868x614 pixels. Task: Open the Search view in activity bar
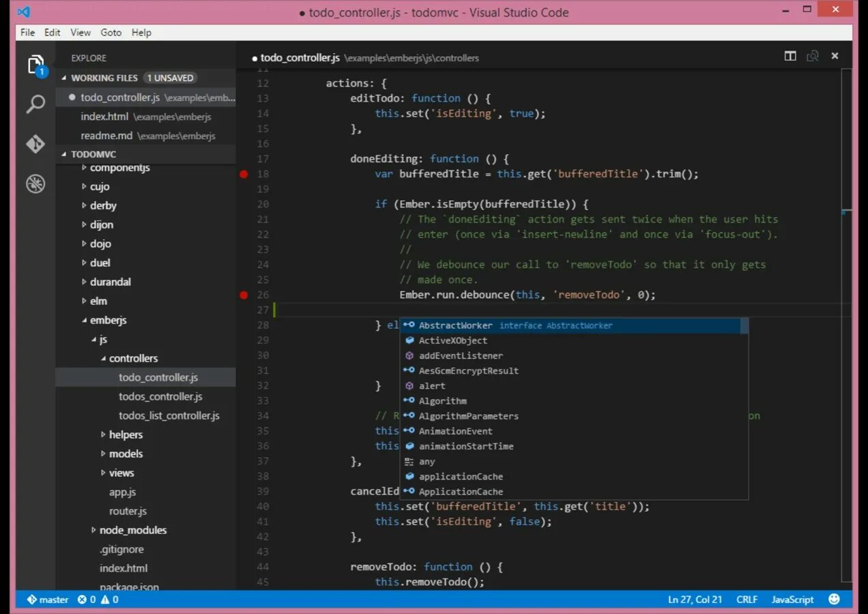[35, 104]
